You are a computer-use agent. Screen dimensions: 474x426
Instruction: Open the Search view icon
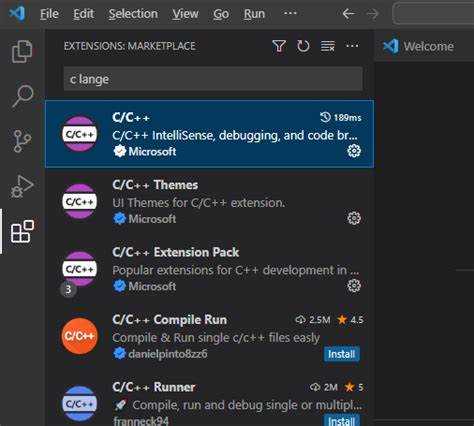(x=22, y=96)
